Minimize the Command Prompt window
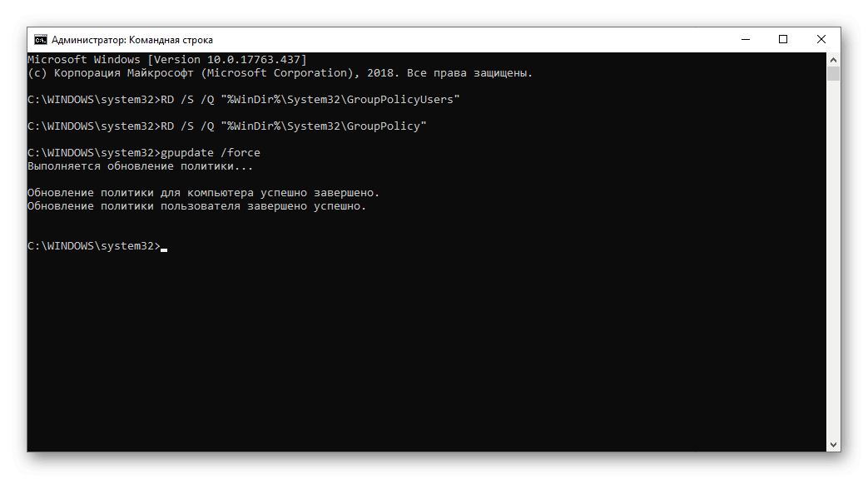The height and width of the screenshot is (479, 868). [x=745, y=40]
